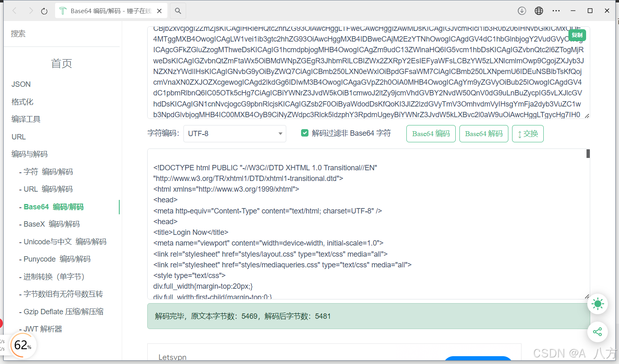Click the search icon beside the tab
The height and width of the screenshot is (364, 619).
tap(178, 11)
